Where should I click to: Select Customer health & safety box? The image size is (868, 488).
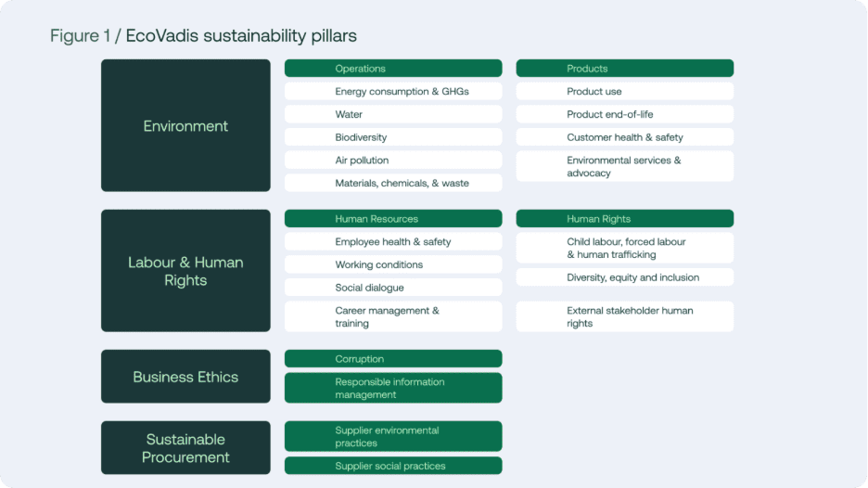[624, 137]
